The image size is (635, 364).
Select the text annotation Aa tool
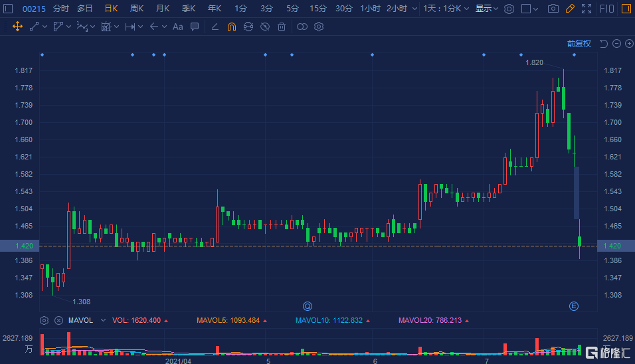pyautogui.click(x=177, y=27)
